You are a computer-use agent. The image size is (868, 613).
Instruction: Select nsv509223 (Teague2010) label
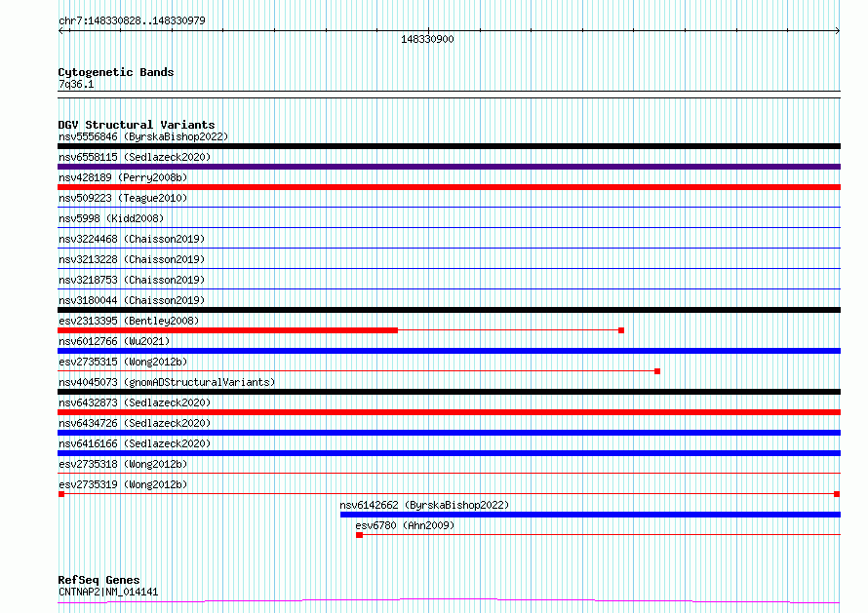click(x=123, y=198)
